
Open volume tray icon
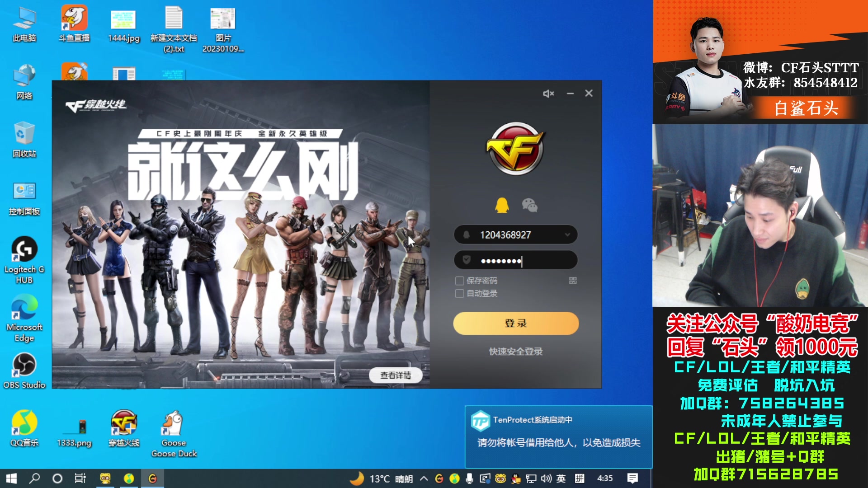pyautogui.click(x=546, y=479)
